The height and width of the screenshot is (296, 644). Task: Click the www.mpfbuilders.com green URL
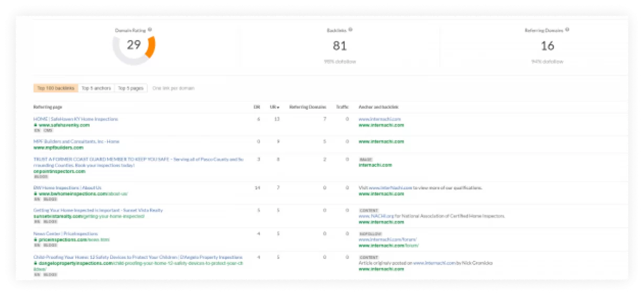[x=58, y=148]
